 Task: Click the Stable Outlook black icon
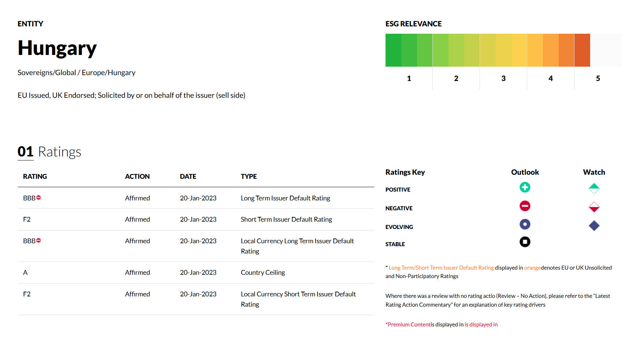pos(525,242)
